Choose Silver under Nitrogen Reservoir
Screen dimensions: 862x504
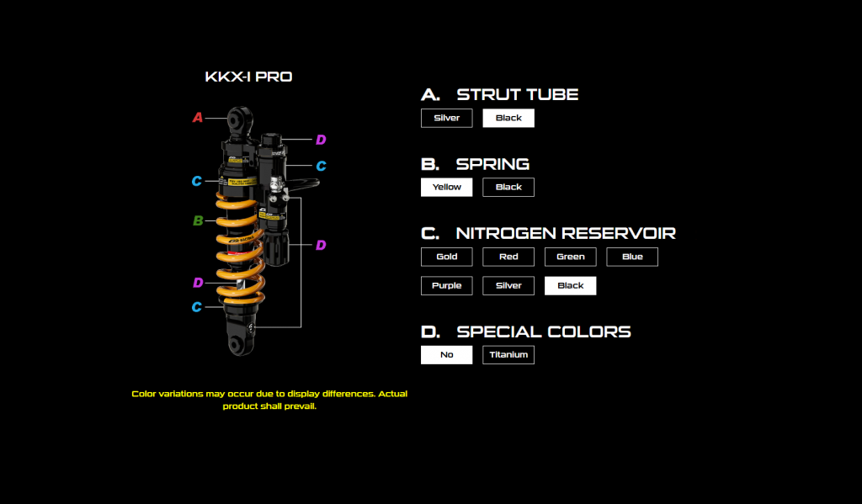coord(508,285)
